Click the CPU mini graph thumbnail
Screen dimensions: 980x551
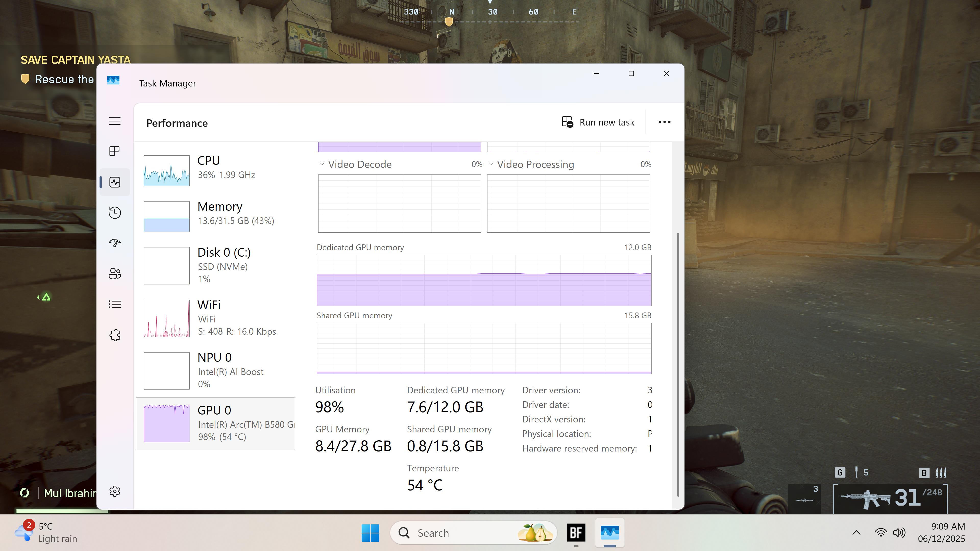(x=167, y=170)
